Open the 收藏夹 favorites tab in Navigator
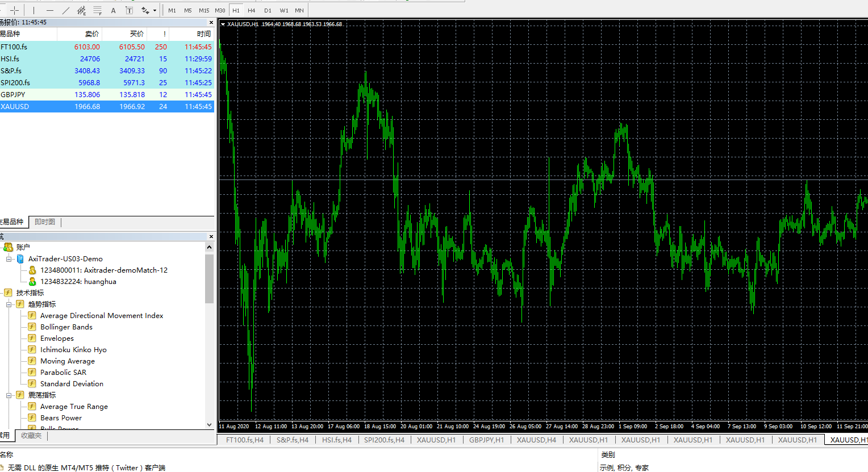Screen dimensions: 868x472 [31, 436]
